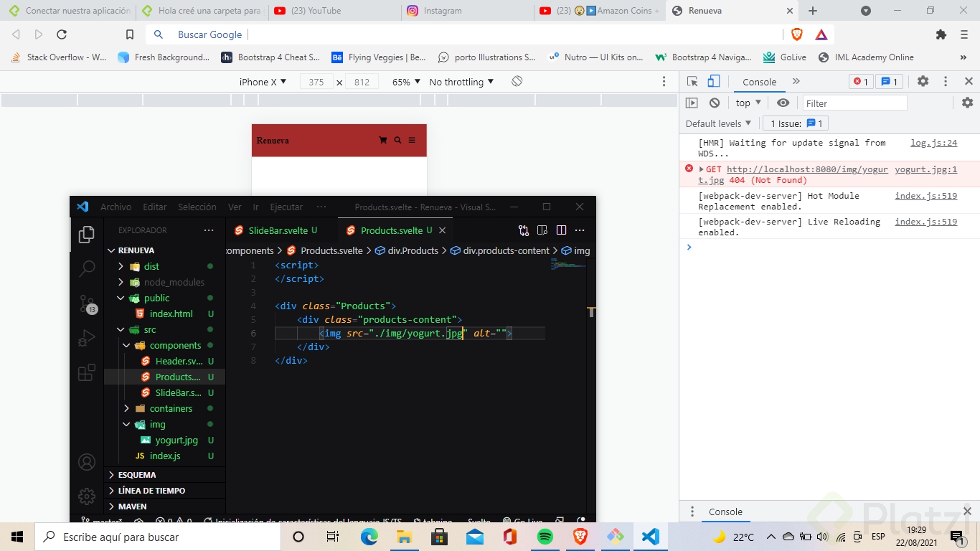Open DevTools settings gear in the top bar
The width and height of the screenshot is (980, 551).
[923, 82]
